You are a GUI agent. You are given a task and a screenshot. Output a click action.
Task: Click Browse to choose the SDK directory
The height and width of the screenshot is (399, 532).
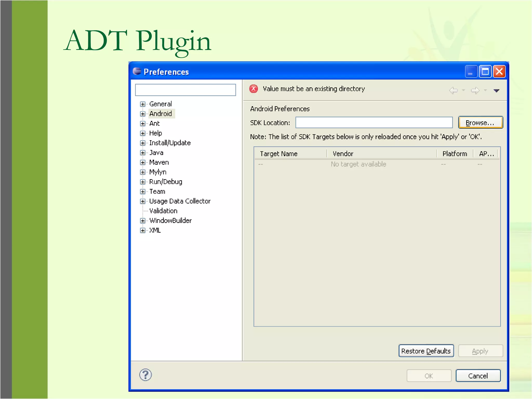click(481, 122)
